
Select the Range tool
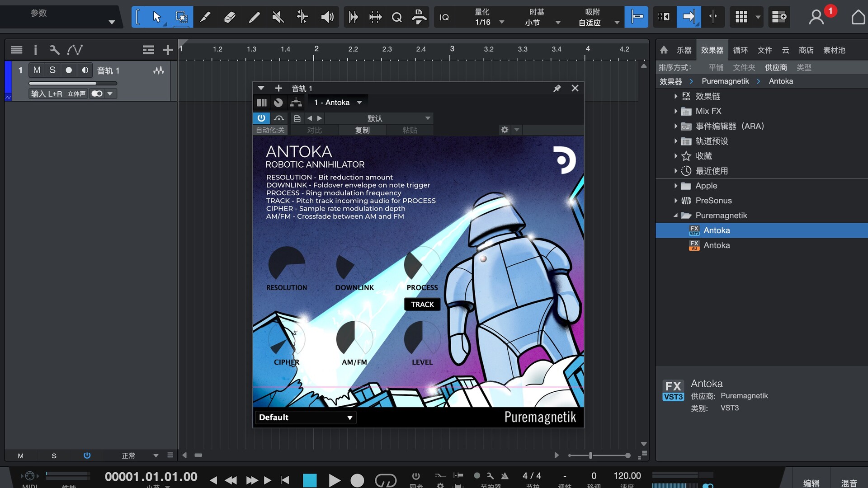click(x=181, y=17)
